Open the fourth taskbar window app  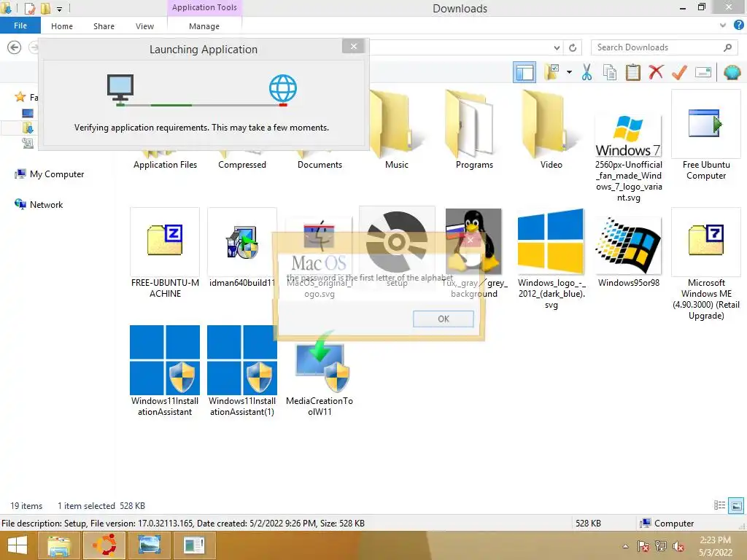pos(194,545)
